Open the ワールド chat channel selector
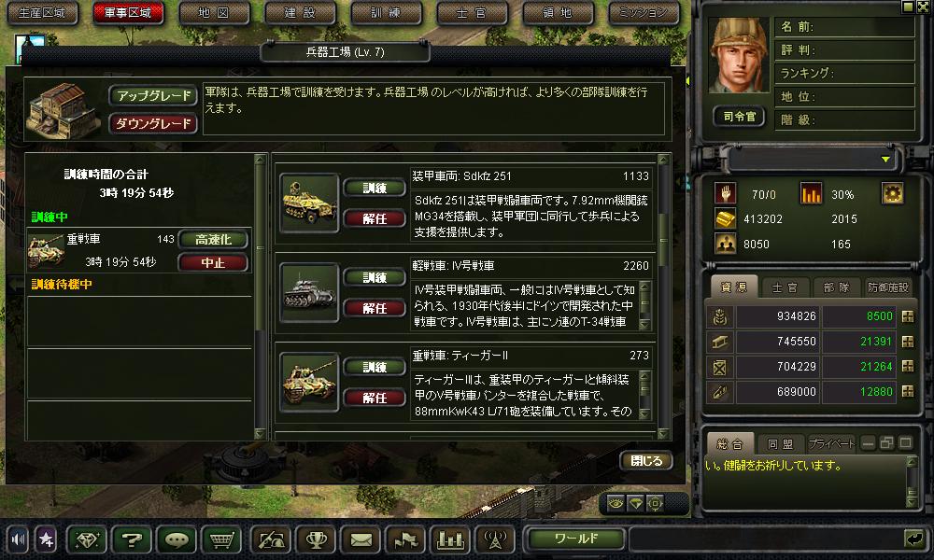Image resolution: width=934 pixels, height=560 pixels. (576, 539)
